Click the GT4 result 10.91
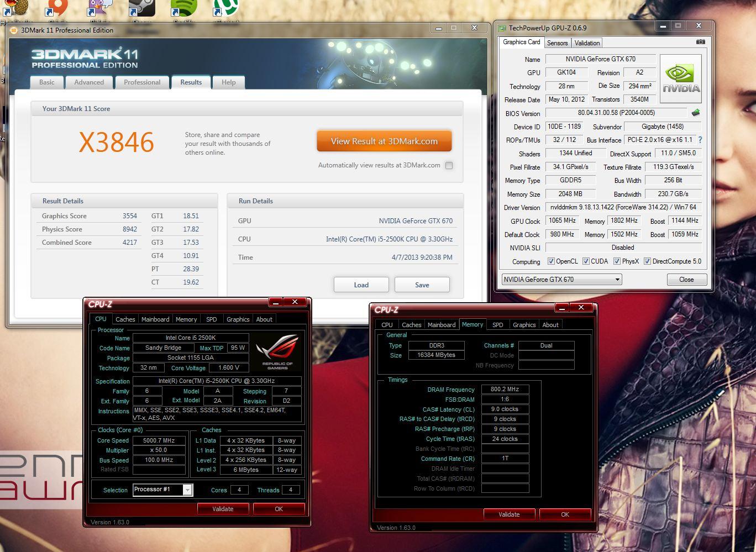 click(191, 256)
